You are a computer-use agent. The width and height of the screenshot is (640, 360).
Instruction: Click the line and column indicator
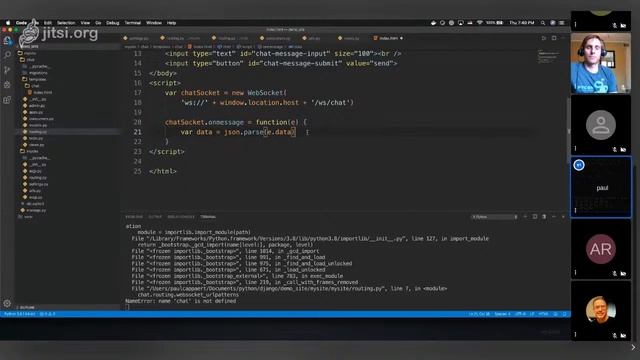[479, 314]
